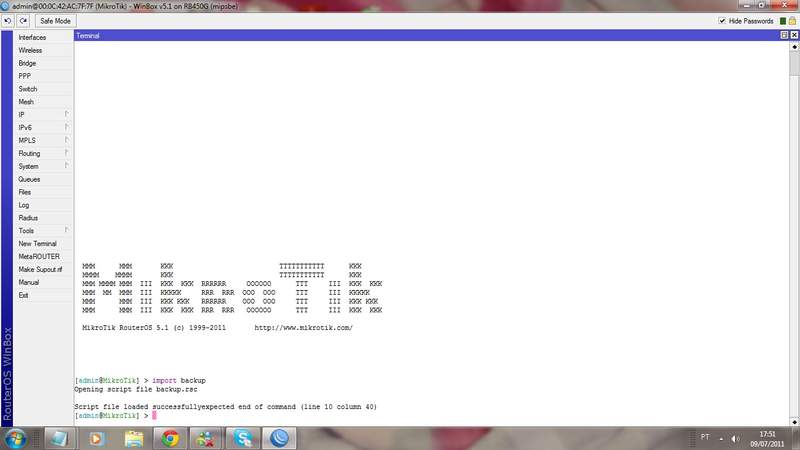Viewport: 800px width, 450px height.
Task: Show hidden tray icons arrow
Action: click(x=721, y=439)
